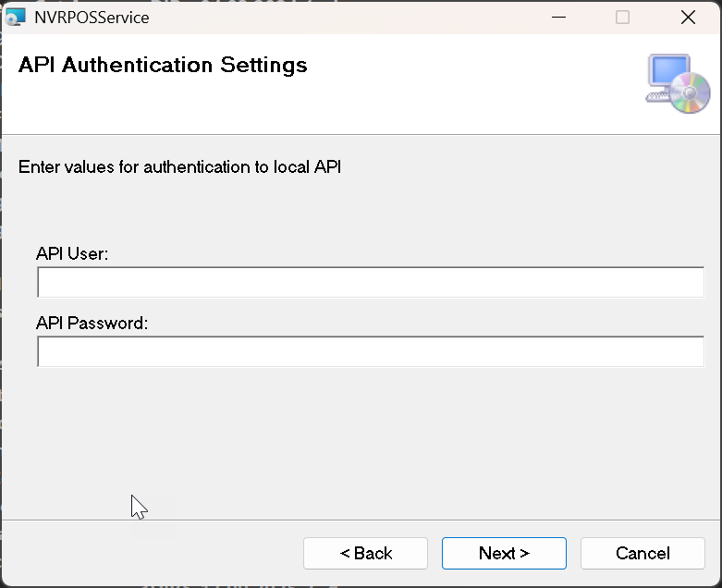Go back with the "< Back" button

tap(365, 553)
